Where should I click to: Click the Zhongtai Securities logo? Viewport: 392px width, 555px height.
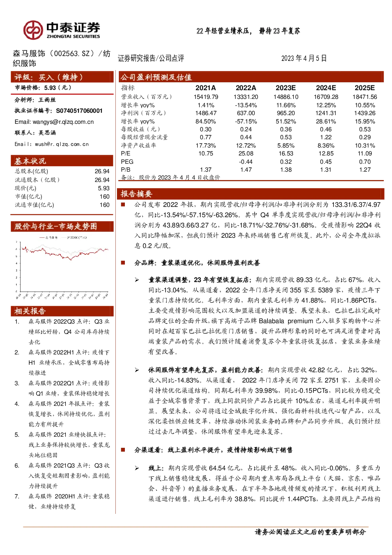tap(61, 30)
